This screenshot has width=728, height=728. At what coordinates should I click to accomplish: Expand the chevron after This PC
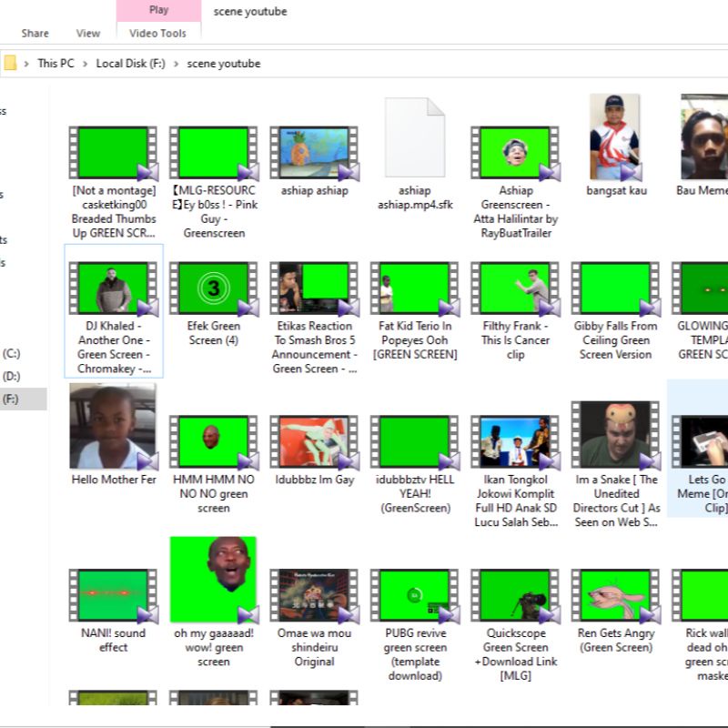pyautogui.click(x=86, y=64)
